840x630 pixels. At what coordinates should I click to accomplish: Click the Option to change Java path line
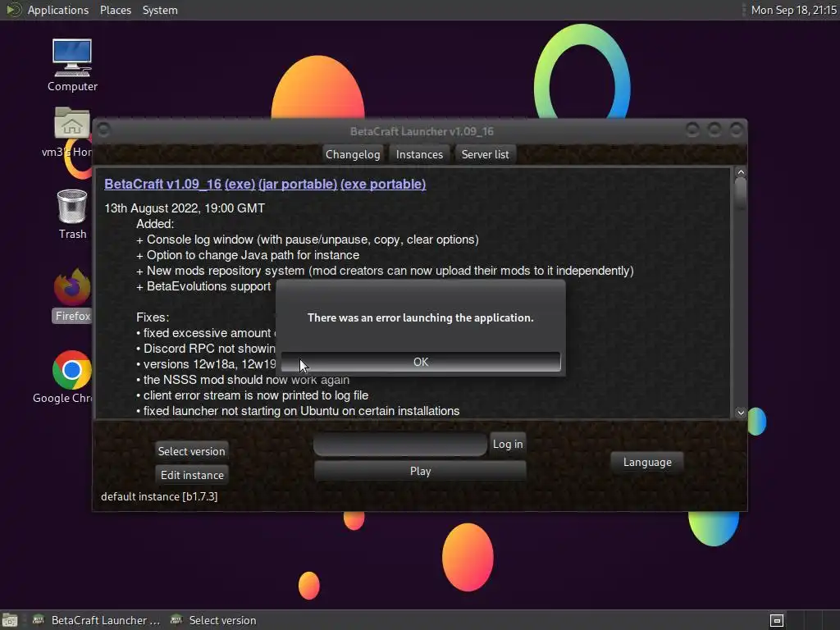248,255
